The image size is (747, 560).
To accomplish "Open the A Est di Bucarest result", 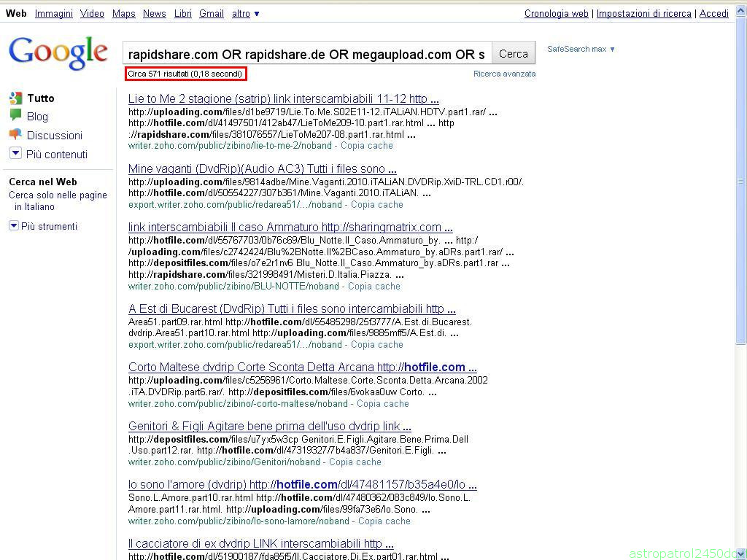I will point(292,308).
